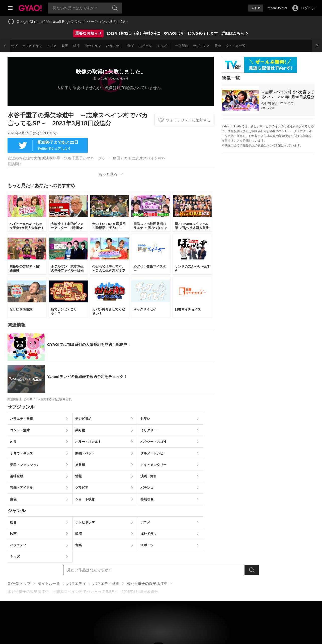Select 映画 in top navigation
This screenshot has height=644, width=322.
click(65, 46)
